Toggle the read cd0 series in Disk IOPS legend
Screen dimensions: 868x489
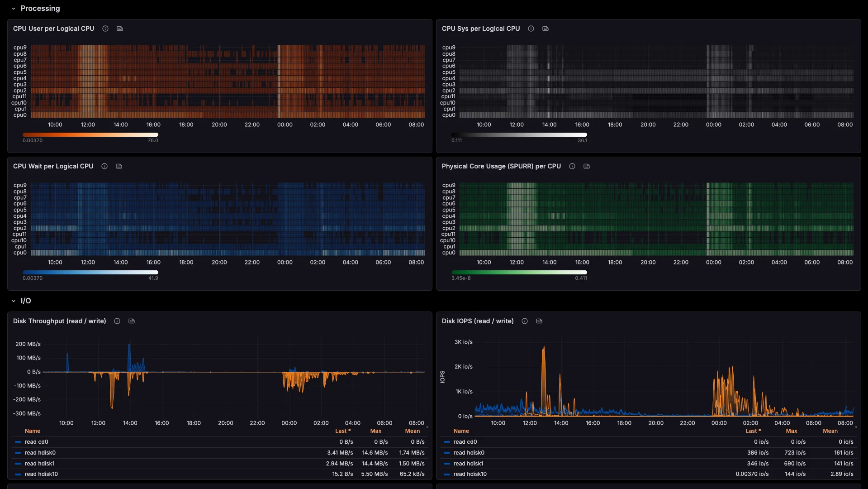pyautogui.click(x=465, y=441)
